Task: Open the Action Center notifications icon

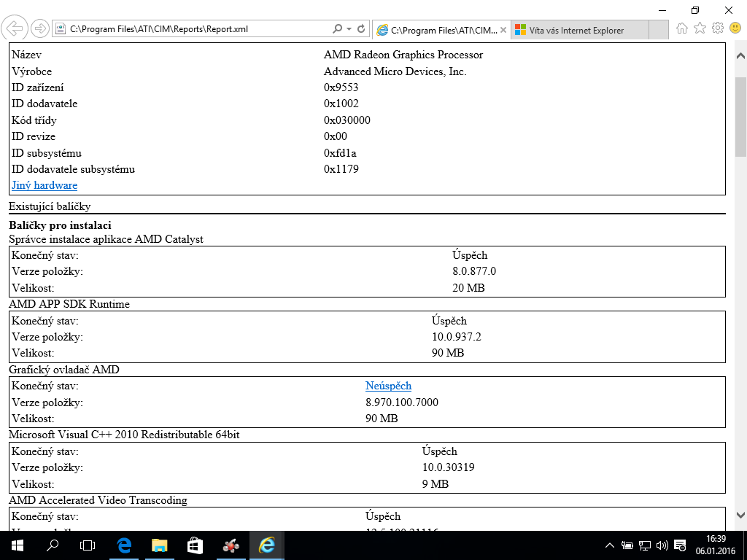Action: pyautogui.click(x=681, y=545)
